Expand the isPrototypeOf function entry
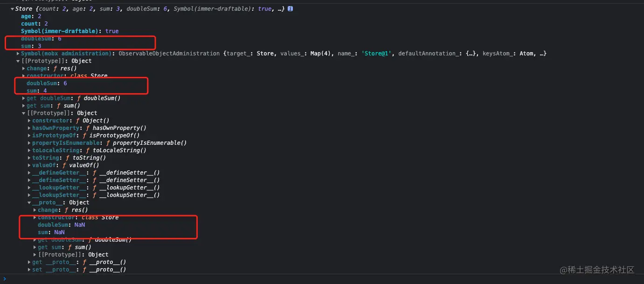The image size is (644, 284). coord(29,135)
